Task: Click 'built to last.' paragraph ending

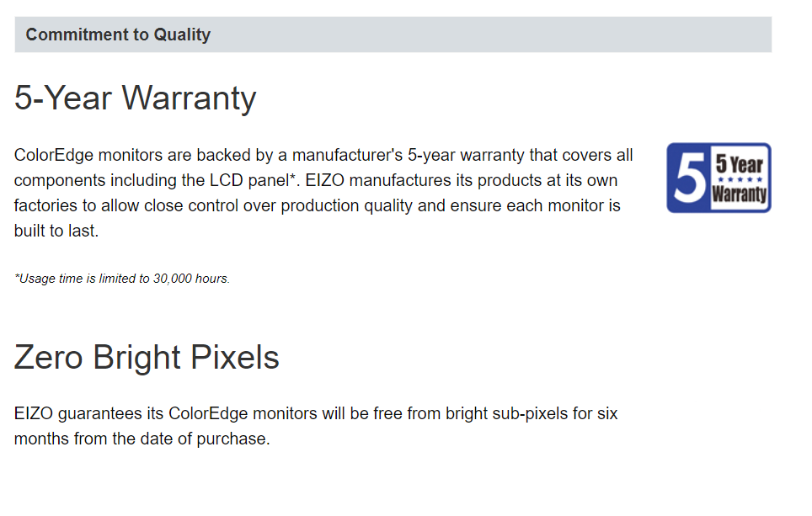Action: (x=56, y=231)
